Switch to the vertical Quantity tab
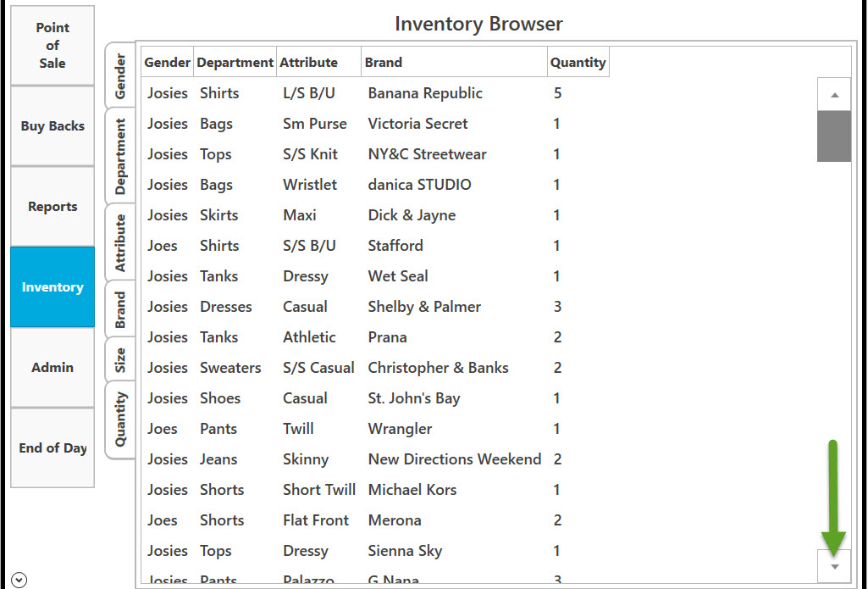Image resolution: width=868 pixels, height=589 pixels. coord(120,420)
